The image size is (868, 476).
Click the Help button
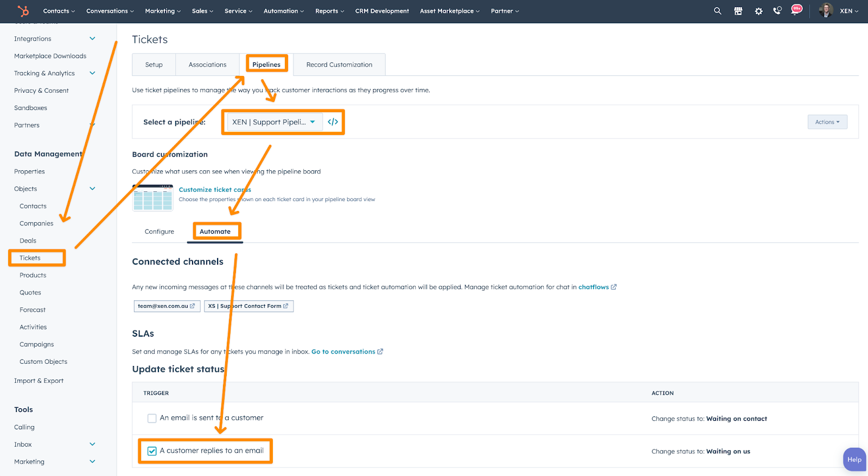(854, 459)
